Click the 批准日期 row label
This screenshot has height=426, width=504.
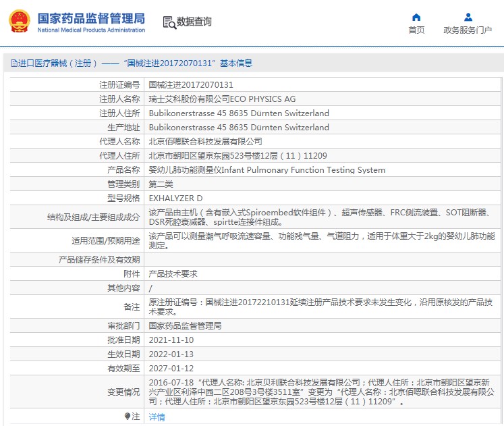pos(123,340)
